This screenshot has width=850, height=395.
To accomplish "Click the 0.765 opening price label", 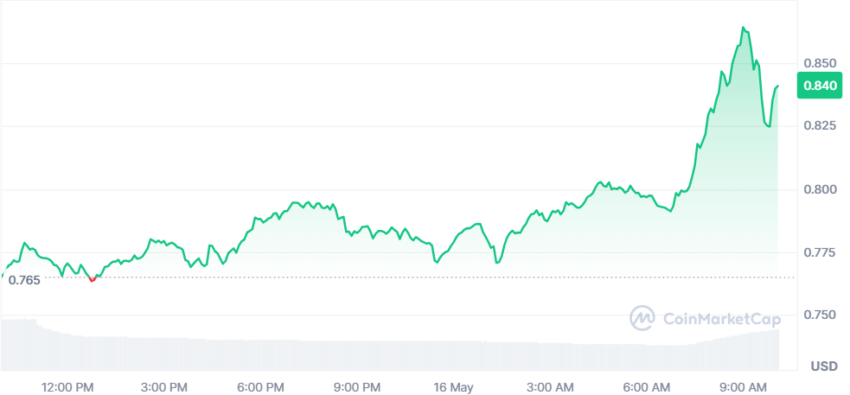I will point(24,281).
